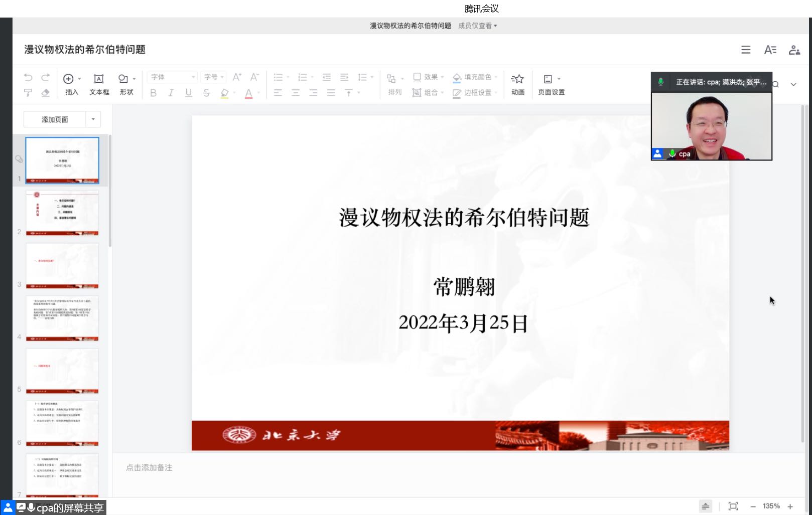Click the fit-to-screen icon in status bar
Viewport: 812px width, 515px height.
coord(733,506)
